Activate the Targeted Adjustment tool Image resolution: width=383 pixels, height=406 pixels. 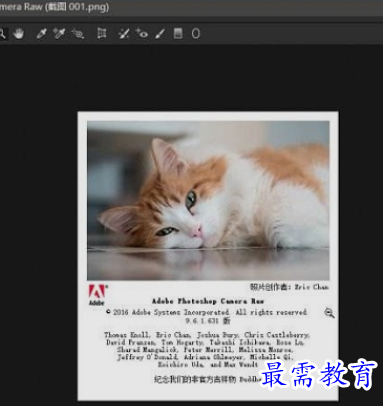[x=78, y=33]
